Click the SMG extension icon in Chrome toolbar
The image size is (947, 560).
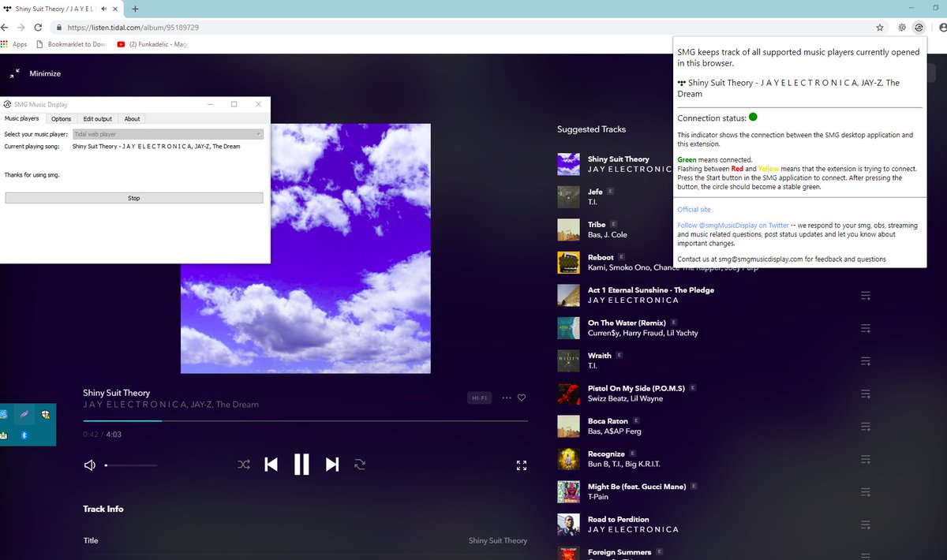pos(919,27)
